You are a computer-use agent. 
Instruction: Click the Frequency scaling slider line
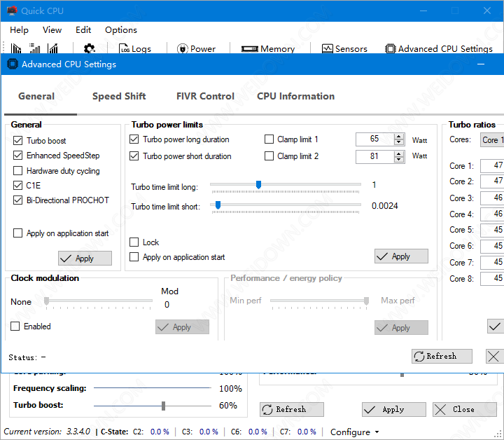(x=153, y=388)
